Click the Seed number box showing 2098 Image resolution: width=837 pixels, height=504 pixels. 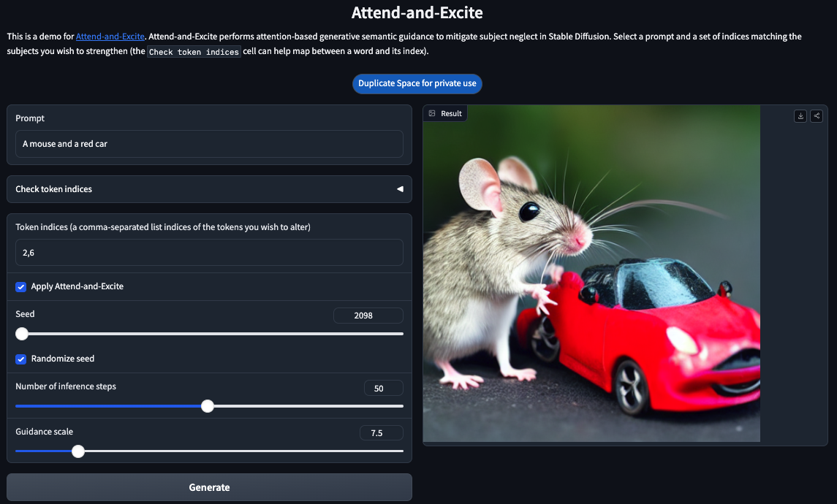click(368, 316)
